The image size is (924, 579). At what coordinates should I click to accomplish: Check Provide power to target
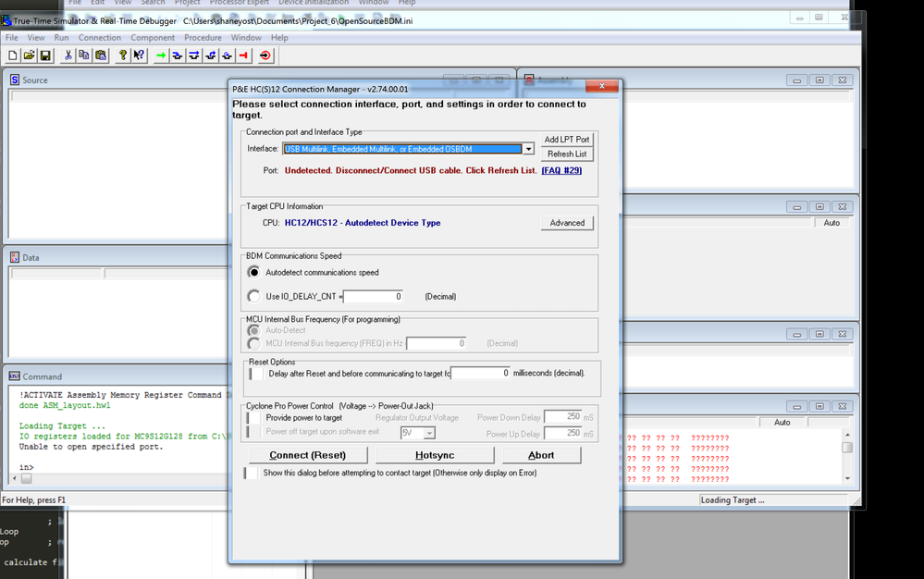pos(253,418)
